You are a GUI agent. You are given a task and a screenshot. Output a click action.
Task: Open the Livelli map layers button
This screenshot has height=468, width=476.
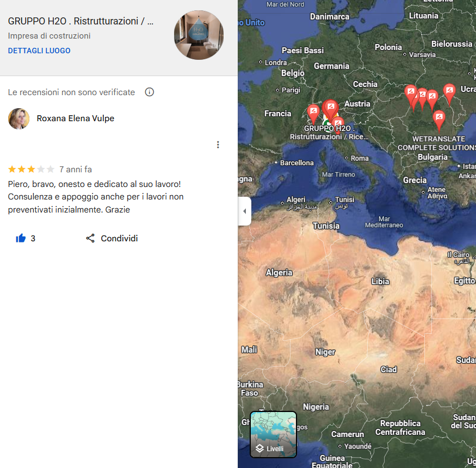[x=273, y=434]
